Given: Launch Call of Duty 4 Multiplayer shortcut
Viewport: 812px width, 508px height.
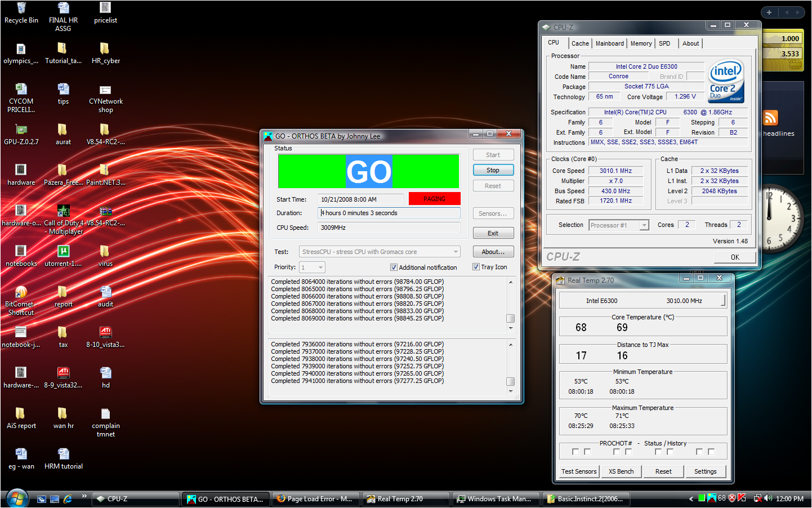Looking at the screenshot, I should tap(63, 211).
